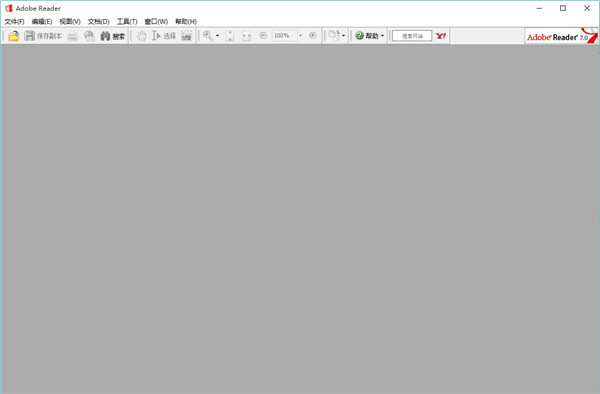Click the Fit Width icon
The height and width of the screenshot is (394, 600).
(x=246, y=36)
